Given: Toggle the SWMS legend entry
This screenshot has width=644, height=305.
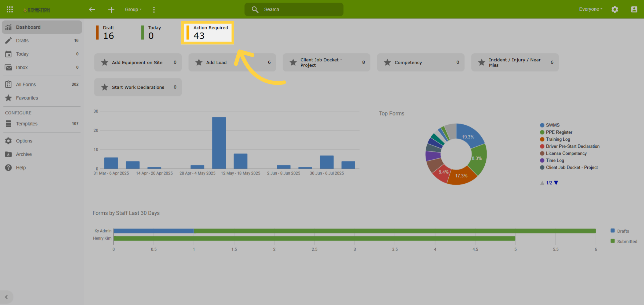Looking at the screenshot, I should pyautogui.click(x=550, y=125).
